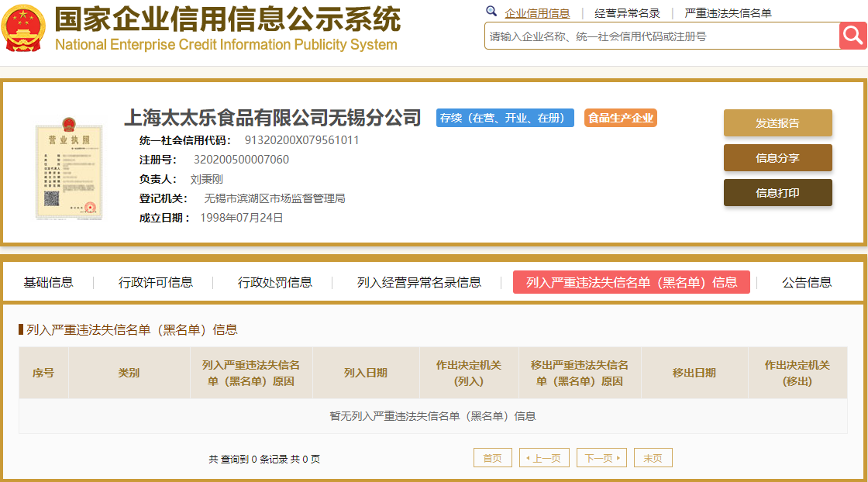868x482 pixels.
Task: Select 经营异常名录 search category
Action: (x=627, y=13)
